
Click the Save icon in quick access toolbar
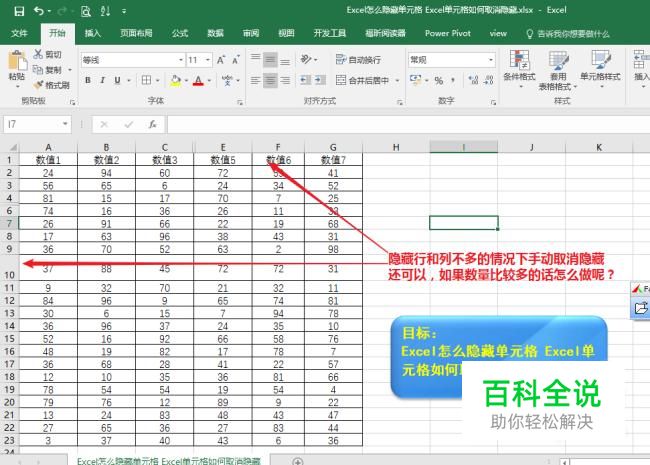coord(19,11)
